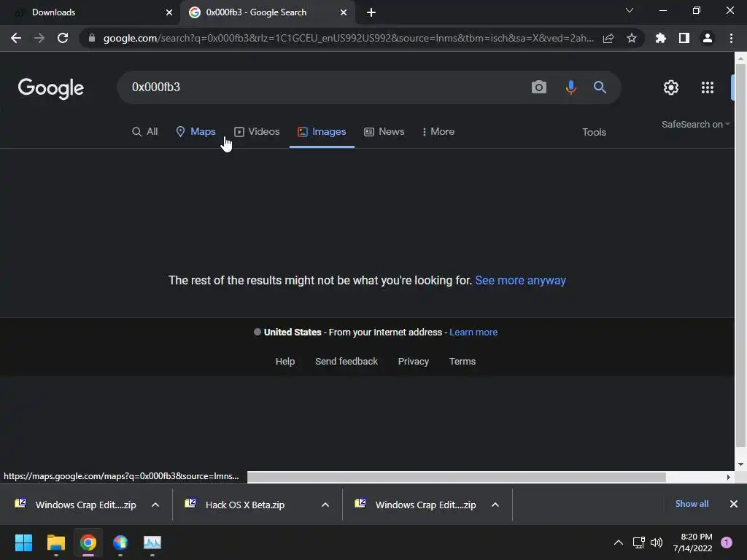The image size is (747, 560).
Task: Click the Chrome taskbar icon
Action: (88, 542)
